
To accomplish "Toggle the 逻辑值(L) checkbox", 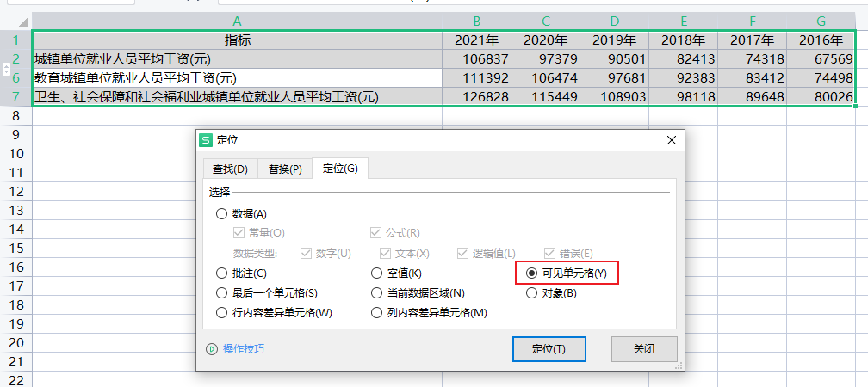I will click(x=462, y=253).
